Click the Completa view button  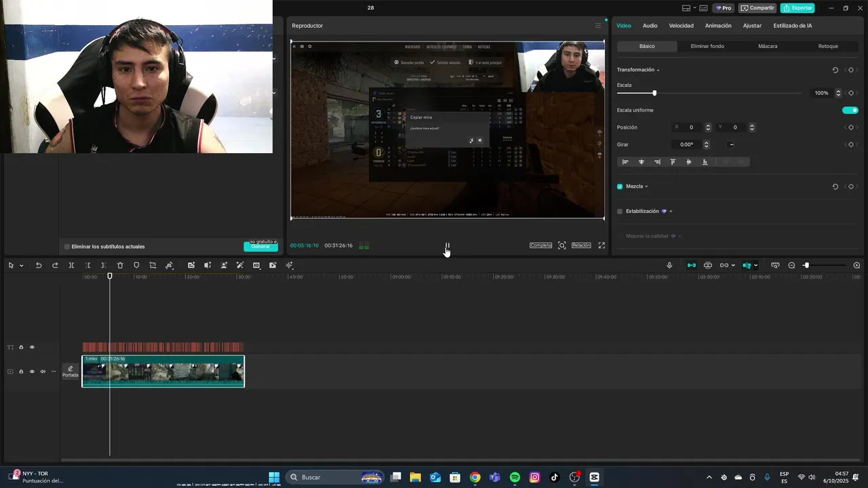pos(540,245)
